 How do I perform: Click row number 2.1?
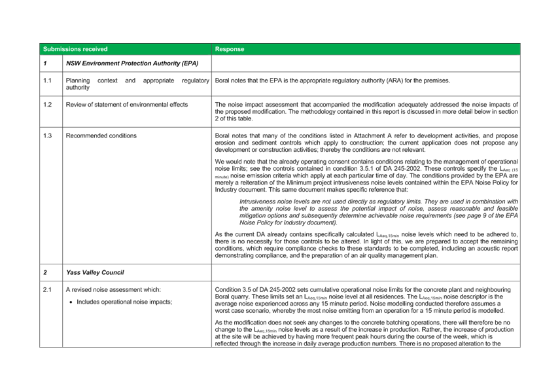pyautogui.click(x=47, y=289)
